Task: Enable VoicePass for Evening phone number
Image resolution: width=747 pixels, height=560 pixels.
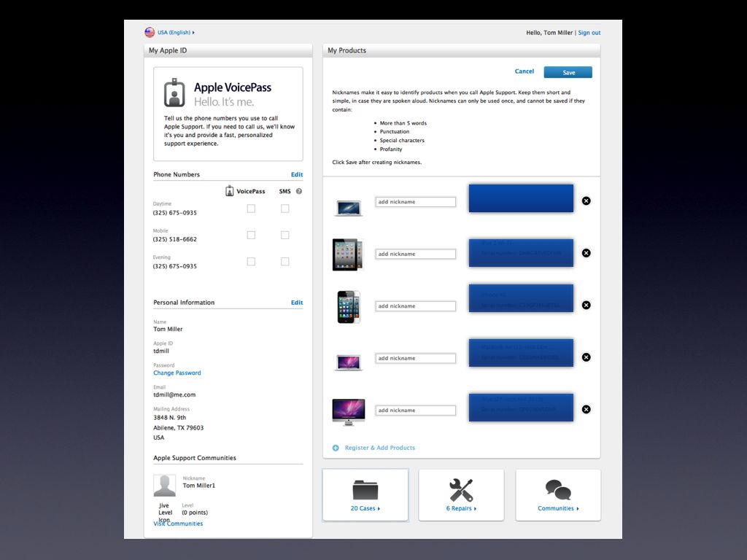Action: point(251,262)
